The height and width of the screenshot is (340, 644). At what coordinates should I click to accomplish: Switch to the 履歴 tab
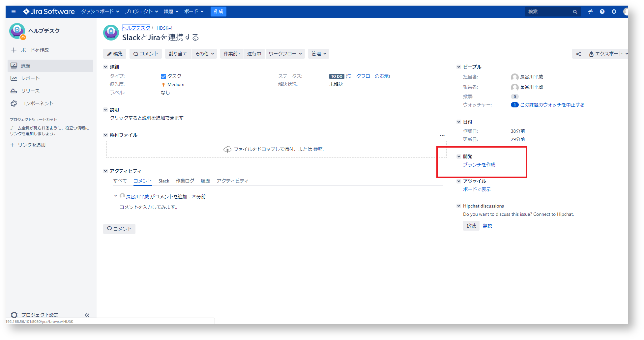pyautogui.click(x=205, y=181)
